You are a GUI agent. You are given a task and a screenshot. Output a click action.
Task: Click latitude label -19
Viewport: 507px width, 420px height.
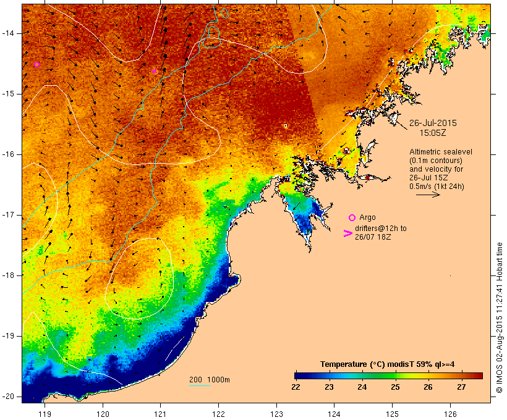pos(7,336)
